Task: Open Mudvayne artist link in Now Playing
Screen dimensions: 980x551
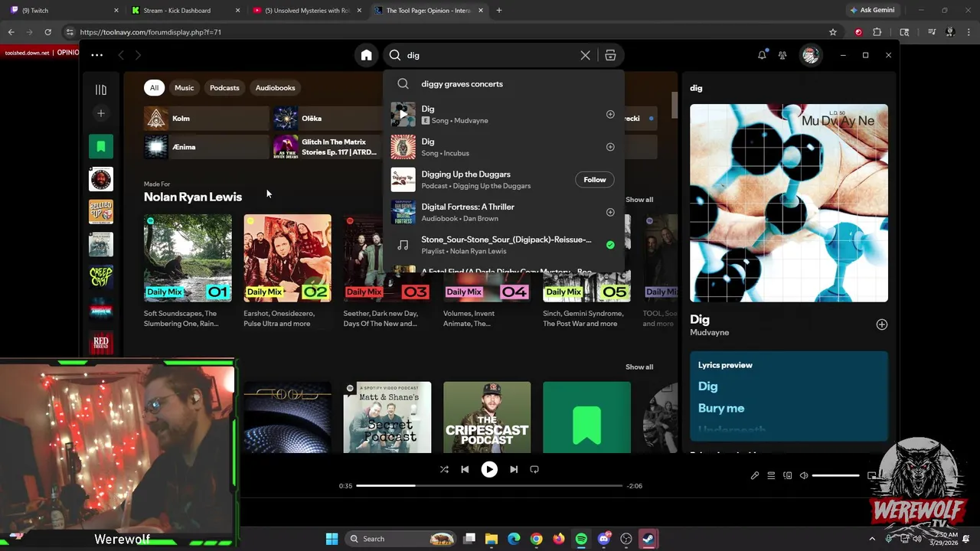Action: pyautogui.click(x=710, y=333)
